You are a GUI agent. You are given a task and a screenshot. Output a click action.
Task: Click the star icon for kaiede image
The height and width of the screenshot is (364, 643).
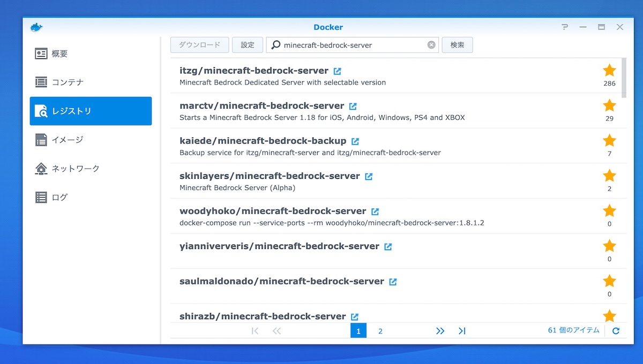pos(609,140)
